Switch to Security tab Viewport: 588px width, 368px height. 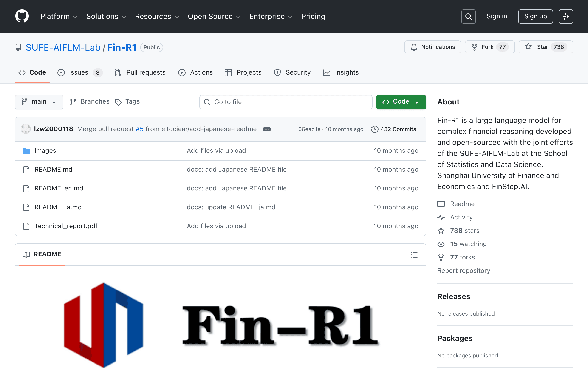click(x=292, y=72)
